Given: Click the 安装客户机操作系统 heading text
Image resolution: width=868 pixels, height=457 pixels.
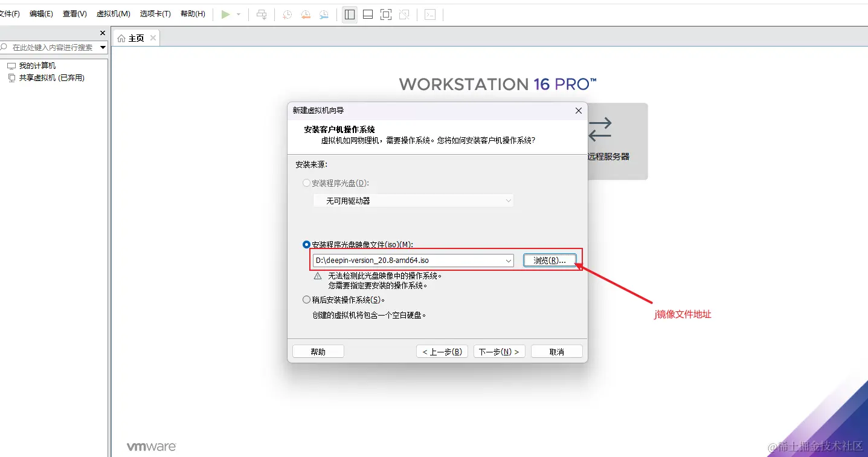Looking at the screenshot, I should tap(339, 129).
